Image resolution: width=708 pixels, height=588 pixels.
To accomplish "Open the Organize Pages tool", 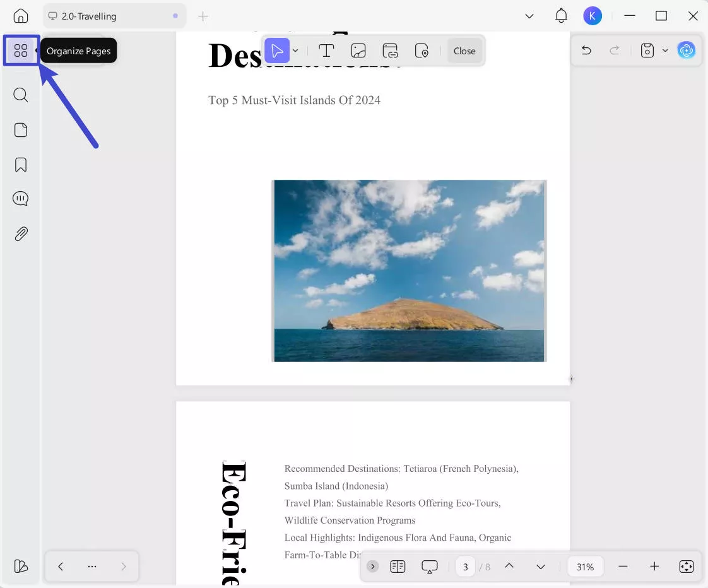I will pos(21,50).
